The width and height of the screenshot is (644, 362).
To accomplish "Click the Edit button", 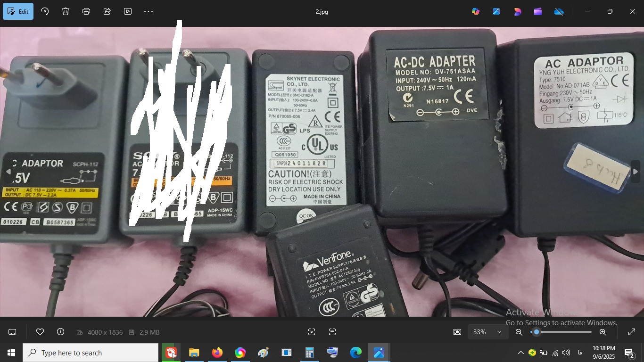I will tap(18, 11).
